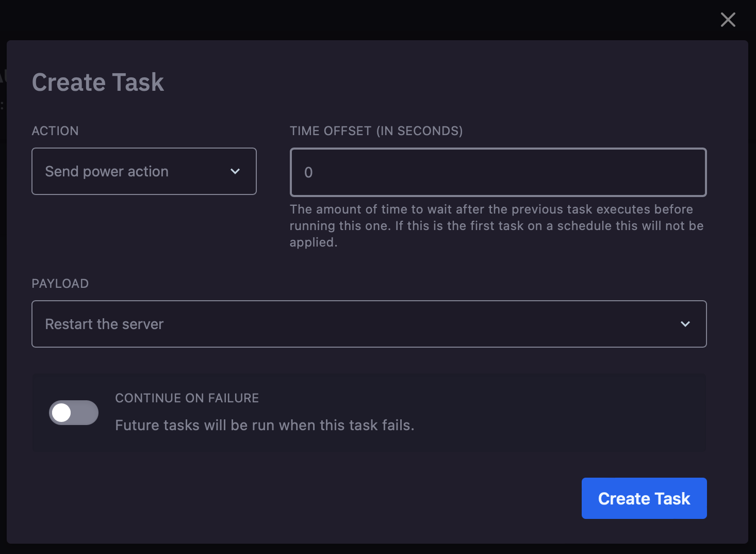Click the Payload field label

[x=60, y=284]
